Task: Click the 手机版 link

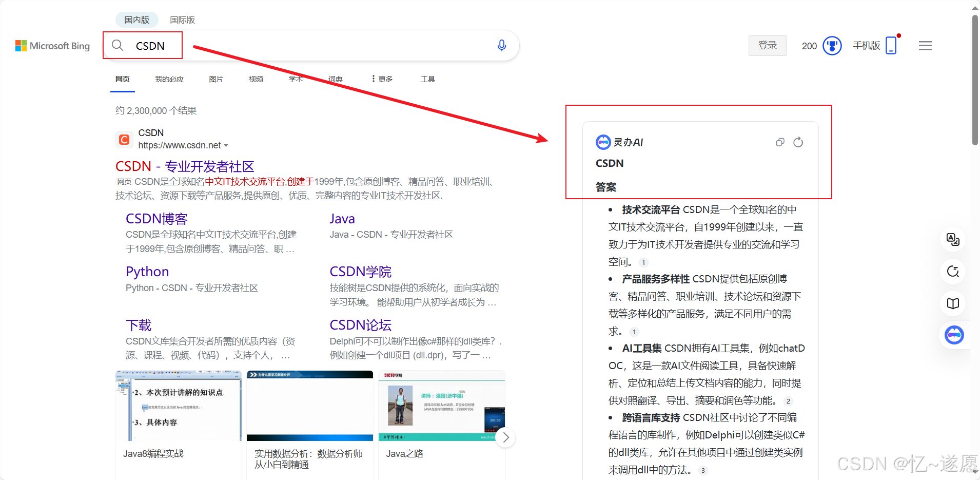Action: click(866, 45)
